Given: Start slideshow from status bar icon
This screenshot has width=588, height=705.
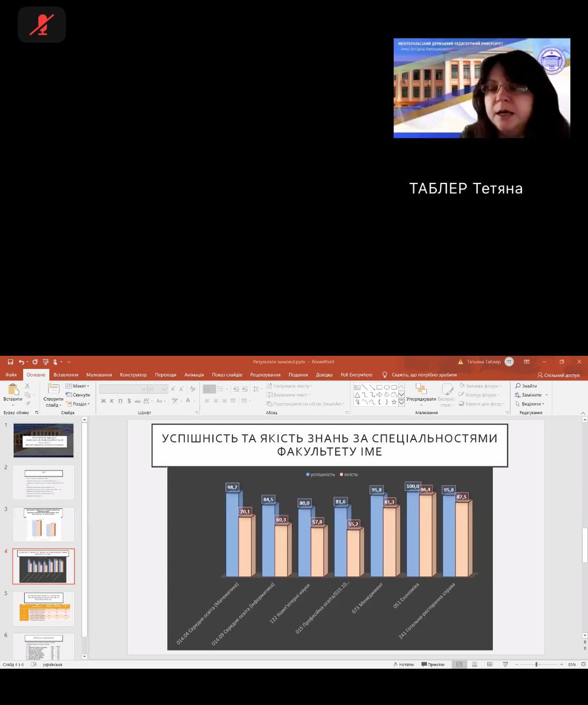Looking at the screenshot, I should (x=505, y=665).
